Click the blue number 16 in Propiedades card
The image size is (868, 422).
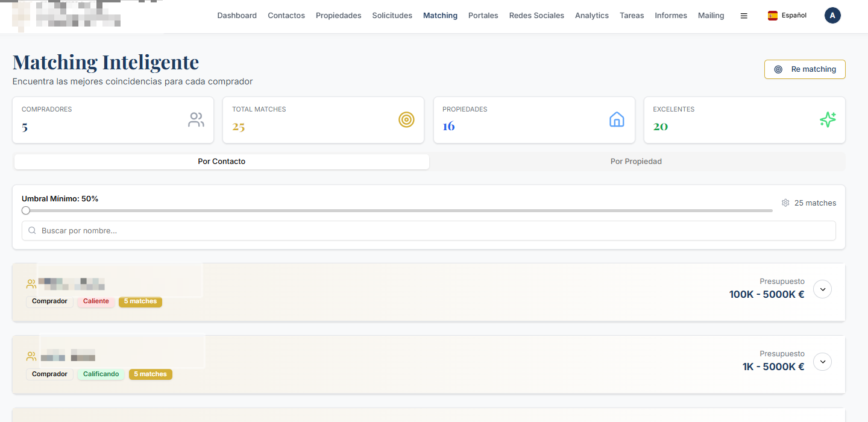click(448, 127)
